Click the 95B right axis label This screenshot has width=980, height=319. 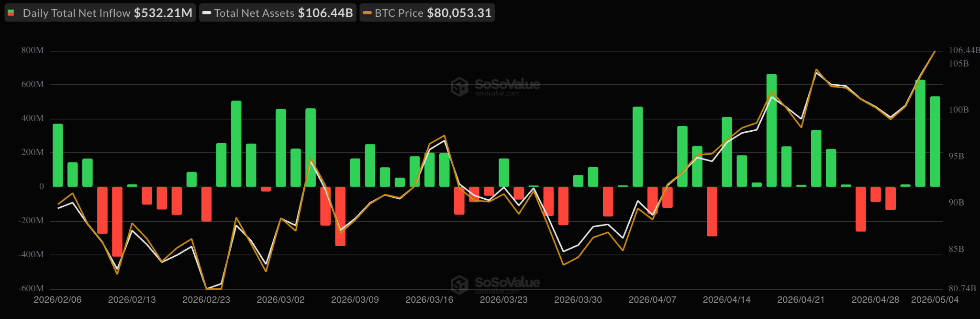956,156
